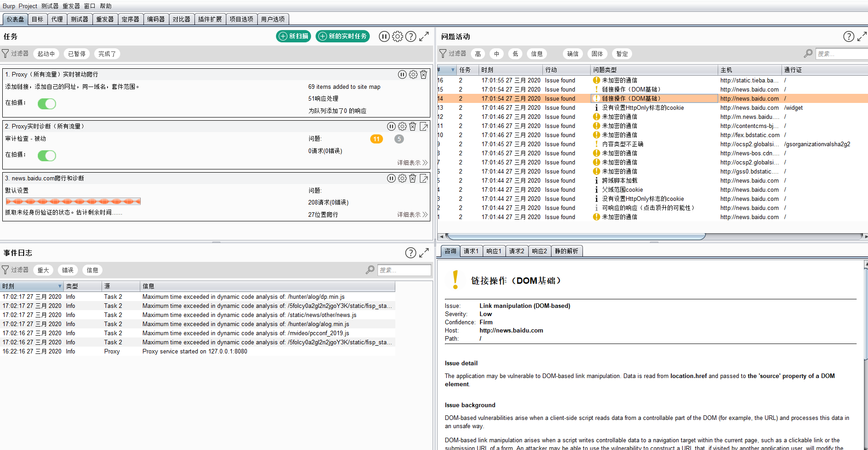Toggle the 已暂停 task filter
868x450 pixels.
[77, 54]
